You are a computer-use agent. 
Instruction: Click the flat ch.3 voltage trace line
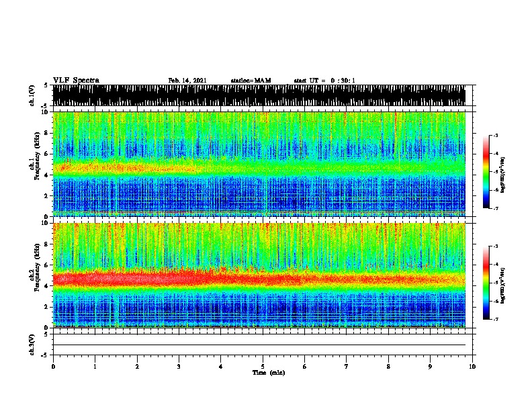(259, 345)
